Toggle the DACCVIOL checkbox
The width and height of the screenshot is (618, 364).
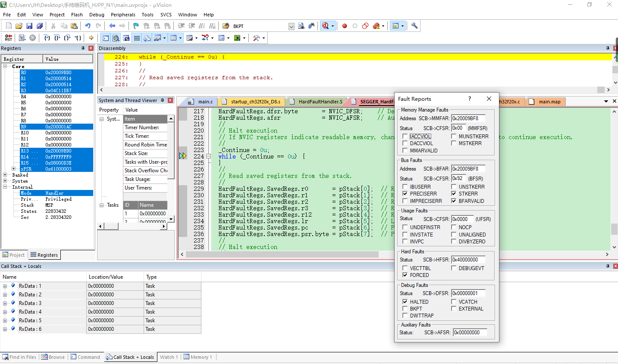coord(405,143)
